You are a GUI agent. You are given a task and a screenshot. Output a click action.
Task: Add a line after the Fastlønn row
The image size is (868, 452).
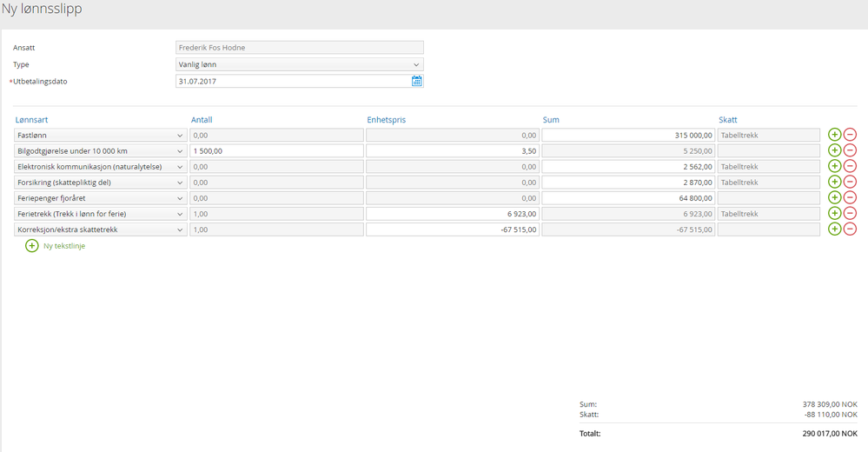[834, 135]
